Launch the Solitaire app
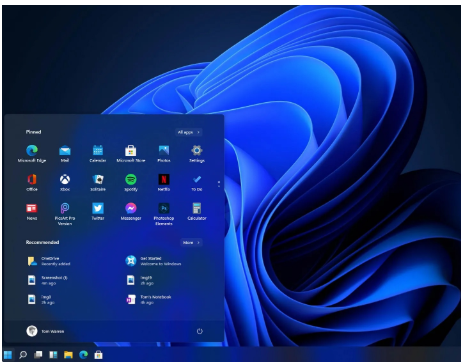 98,182
